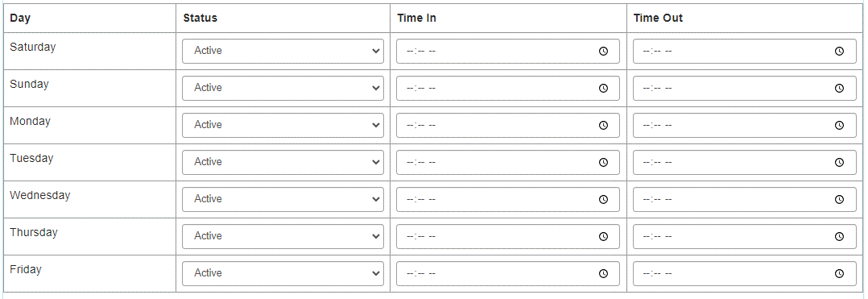This screenshot has width=868, height=299.
Task: Click Monday Time In clock icon
Action: point(603,125)
